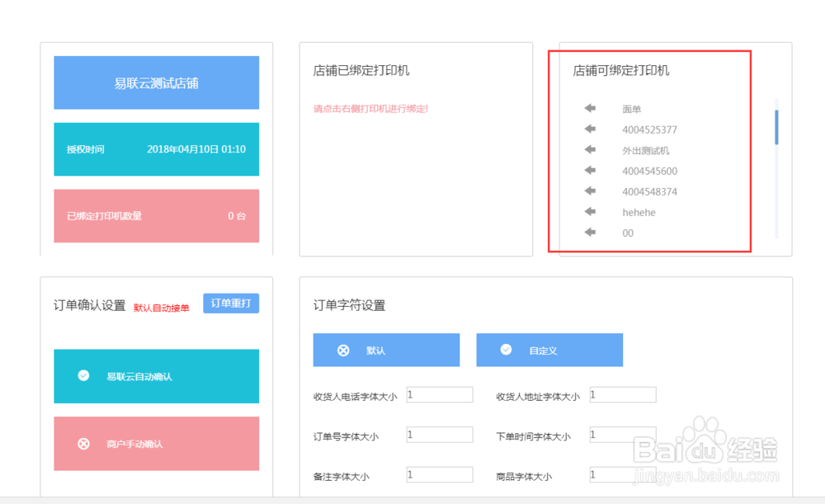The image size is (825, 504).
Task: Click the 订单号字体大小 input field
Action: pos(439,434)
